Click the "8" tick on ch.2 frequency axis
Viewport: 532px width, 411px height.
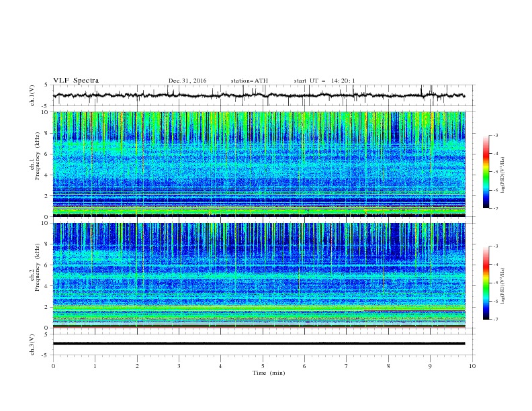click(x=47, y=244)
